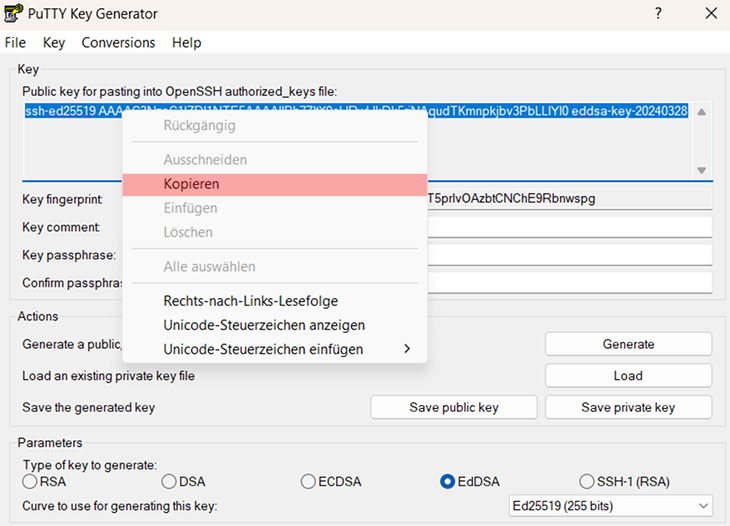
Task: Click Save public key
Action: click(454, 407)
